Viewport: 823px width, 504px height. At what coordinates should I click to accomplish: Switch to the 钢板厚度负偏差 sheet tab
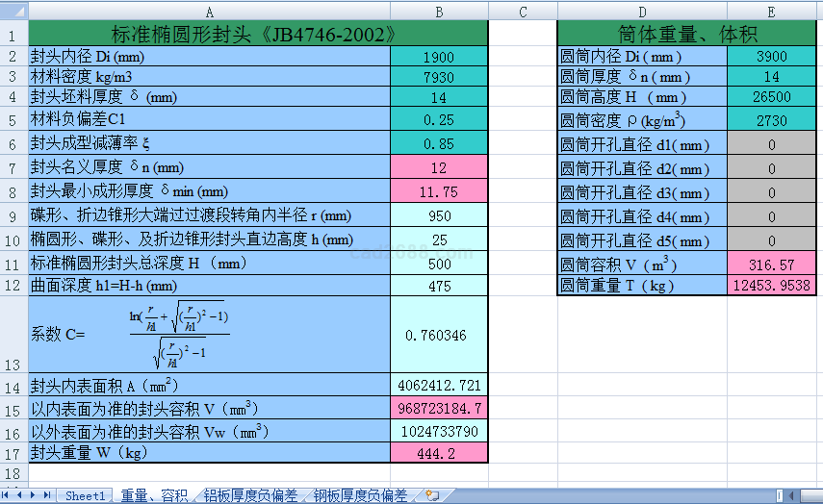coord(361,495)
